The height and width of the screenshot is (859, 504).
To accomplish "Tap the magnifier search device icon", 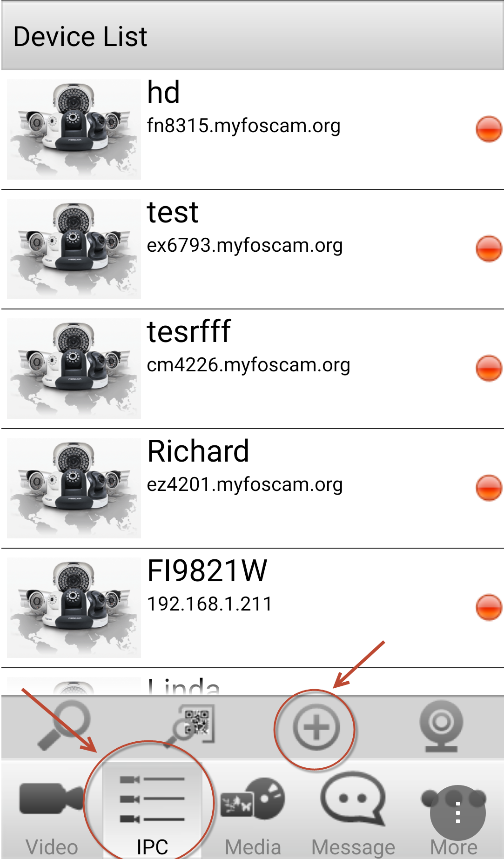I will pos(64,725).
